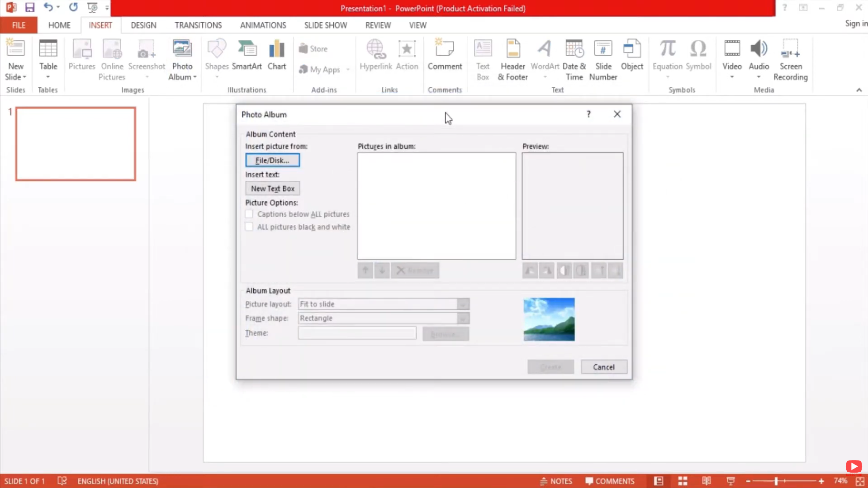Expand the Audio insert dropdown

759,77
